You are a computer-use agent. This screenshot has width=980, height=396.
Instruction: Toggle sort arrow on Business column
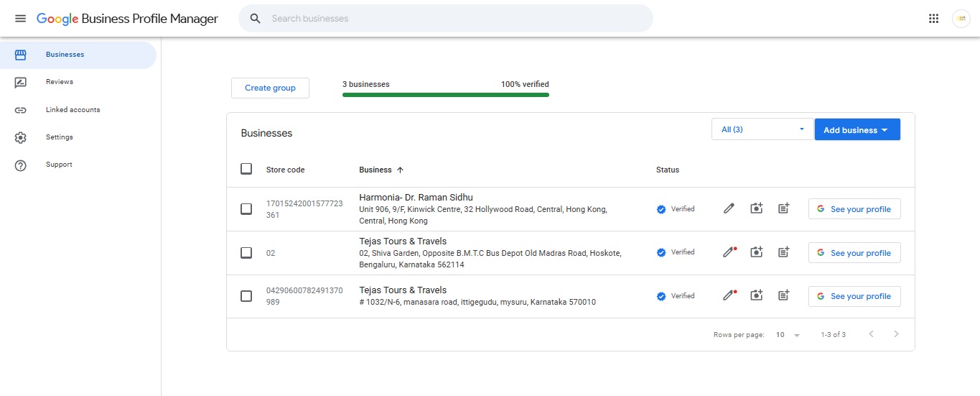tap(400, 170)
